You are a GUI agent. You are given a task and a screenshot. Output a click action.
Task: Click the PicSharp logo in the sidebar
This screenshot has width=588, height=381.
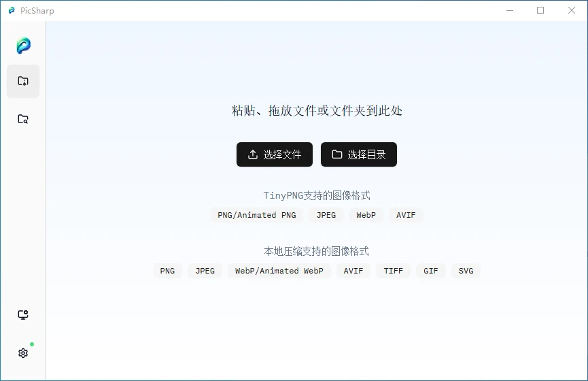point(23,46)
